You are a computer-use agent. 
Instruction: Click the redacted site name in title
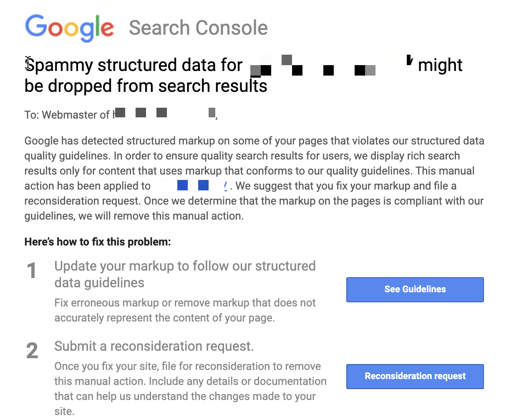tap(332, 66)
